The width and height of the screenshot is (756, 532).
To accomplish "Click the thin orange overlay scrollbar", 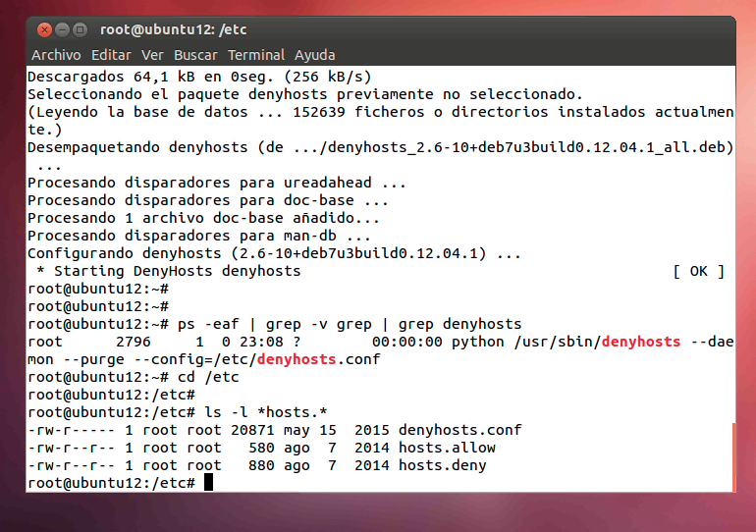I will (732, 456).
